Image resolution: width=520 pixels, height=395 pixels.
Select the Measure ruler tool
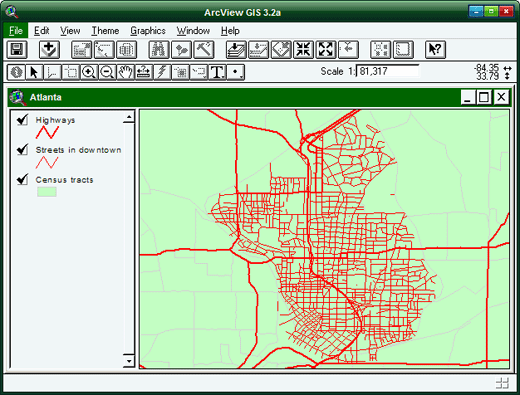144,72
